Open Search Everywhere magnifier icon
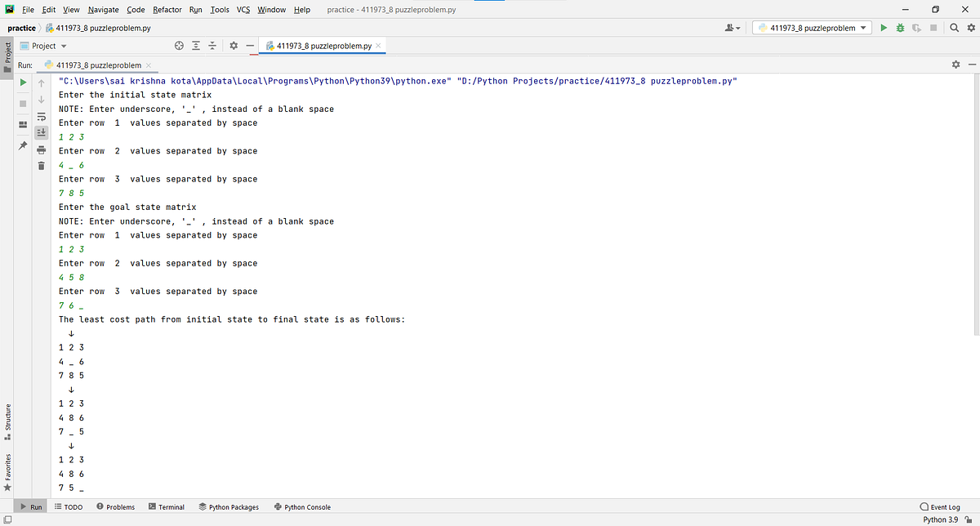The image size is (980, 526). 955,28
